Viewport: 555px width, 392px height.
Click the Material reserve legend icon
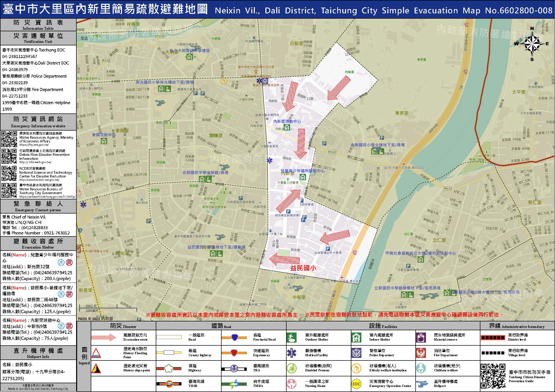pyautogui.click(x=421, y=338)
